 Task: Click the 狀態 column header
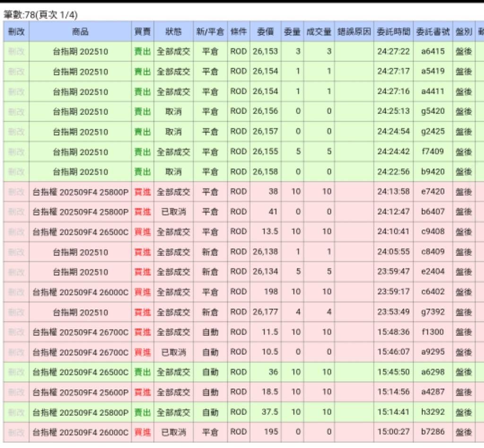[173, 32]
